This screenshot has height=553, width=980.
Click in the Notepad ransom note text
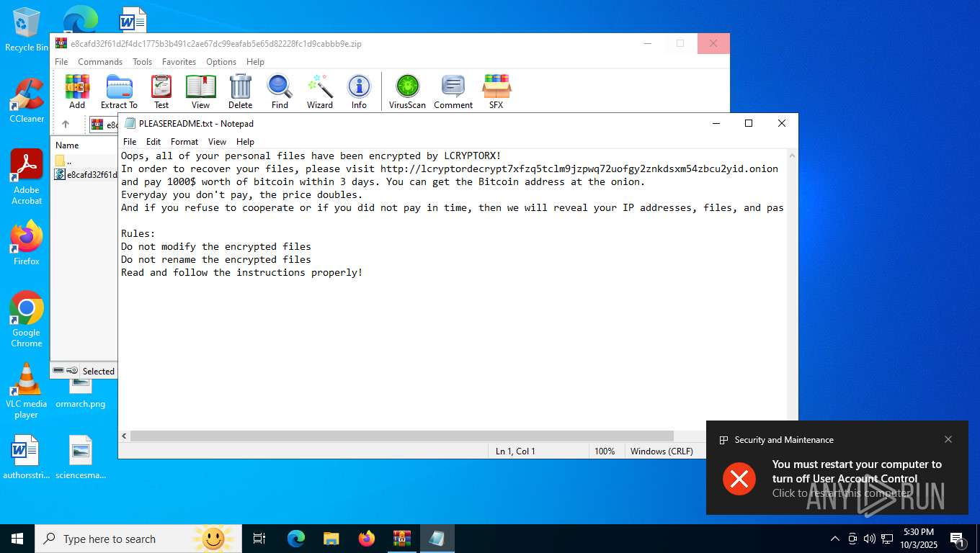tap(453, 288)
